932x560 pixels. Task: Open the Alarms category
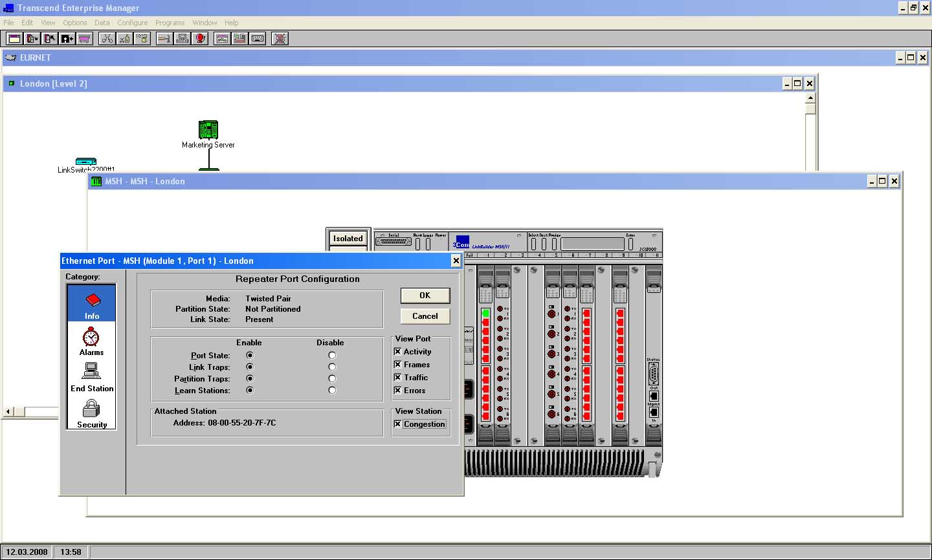click(x=91, y=341)
